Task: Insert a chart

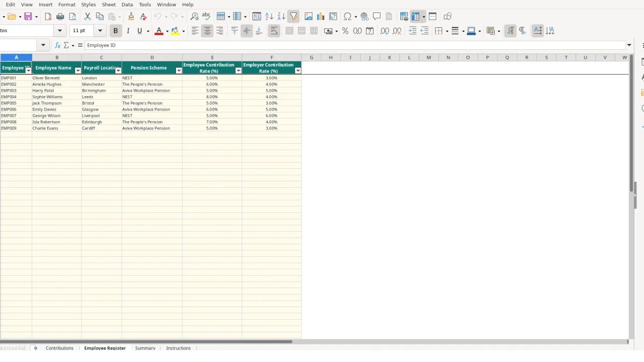Action: click(320, 17)
